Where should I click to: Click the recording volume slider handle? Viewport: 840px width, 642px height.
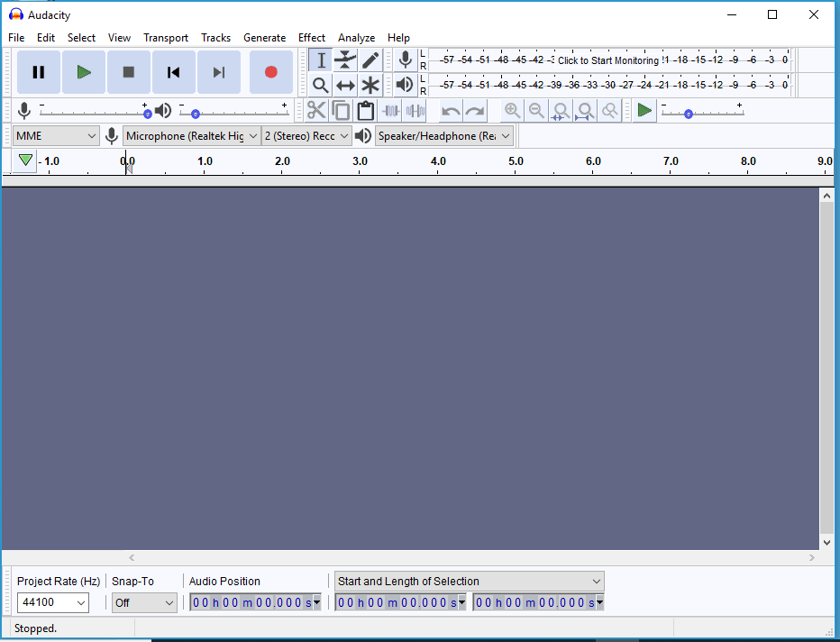pyautogui.click(x=147, y=115)
